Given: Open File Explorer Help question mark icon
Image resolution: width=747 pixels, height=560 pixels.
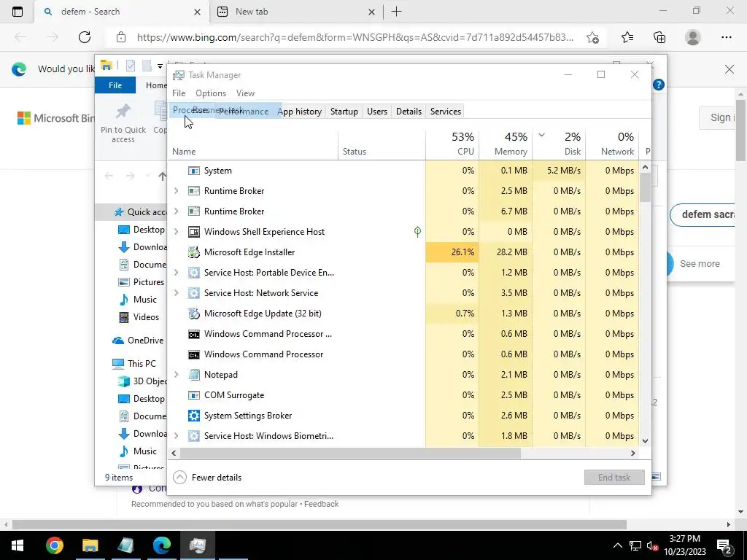Looking at the screenshot, I should coord(659,85).
